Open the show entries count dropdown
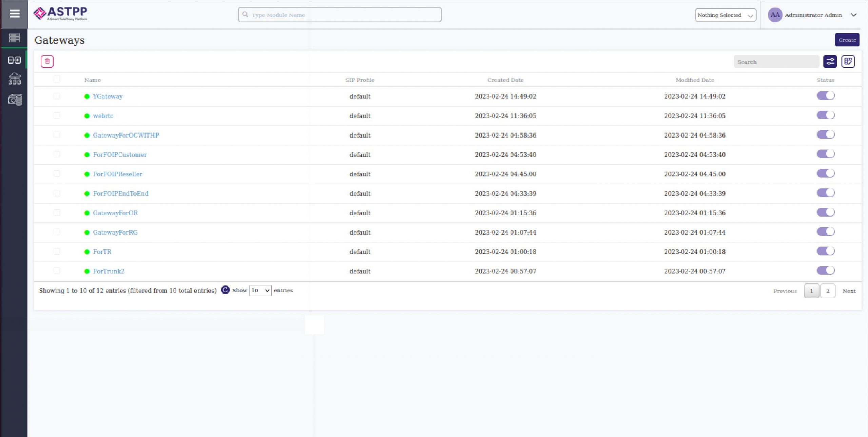The image size is (868, 437). coord(260,291)
